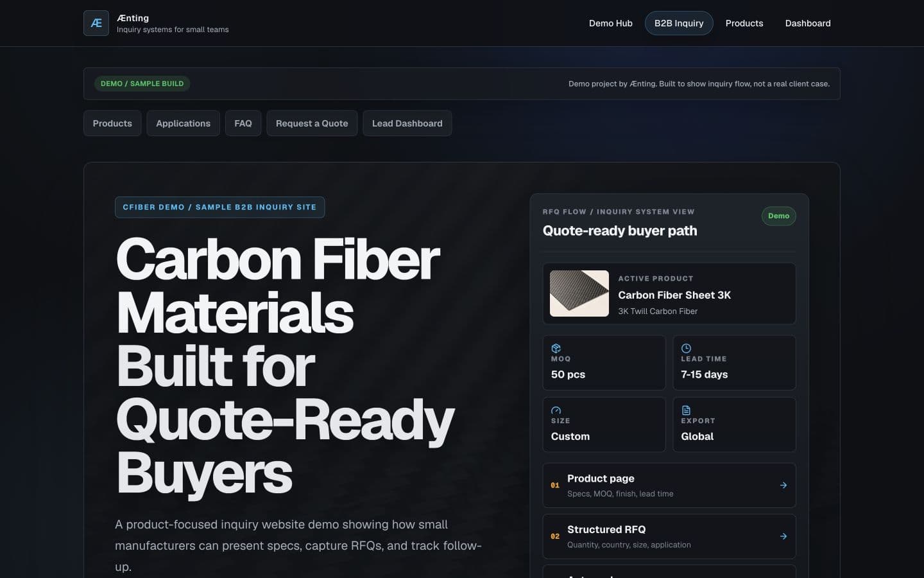Click the "50 pcs" MOQ value
Image resolution: width=924 pixels, height=578 pixels.
568,374
